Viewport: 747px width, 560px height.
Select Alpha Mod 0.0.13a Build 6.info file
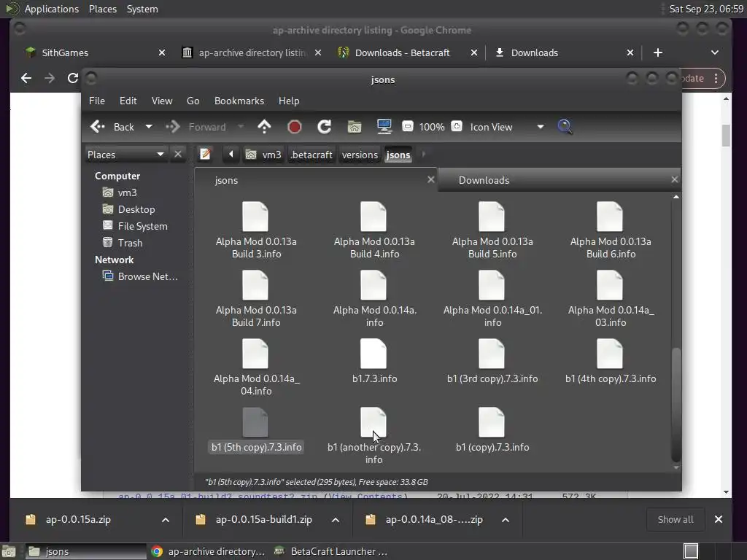(x=611, y=230)
